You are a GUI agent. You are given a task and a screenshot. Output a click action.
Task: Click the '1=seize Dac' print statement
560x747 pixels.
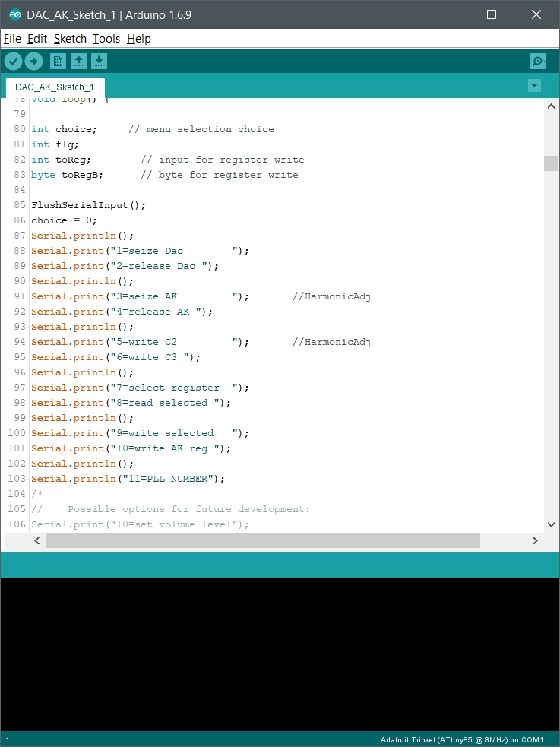pos(140,251)
